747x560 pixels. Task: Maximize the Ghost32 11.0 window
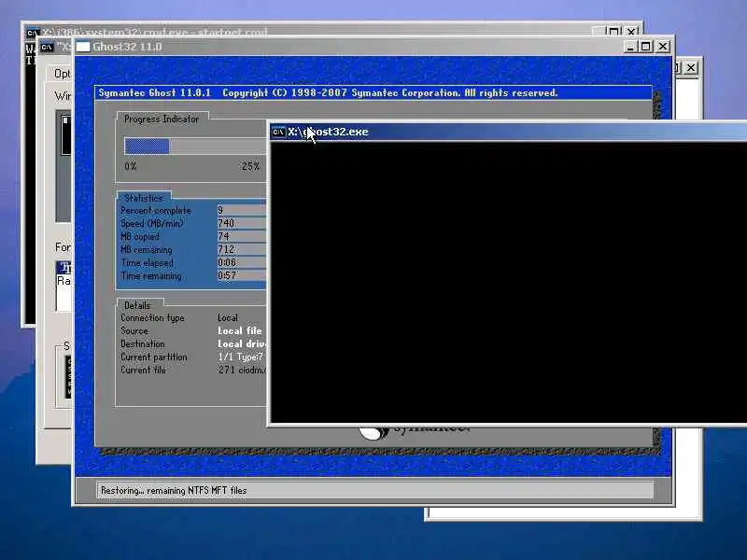(646, 47)
